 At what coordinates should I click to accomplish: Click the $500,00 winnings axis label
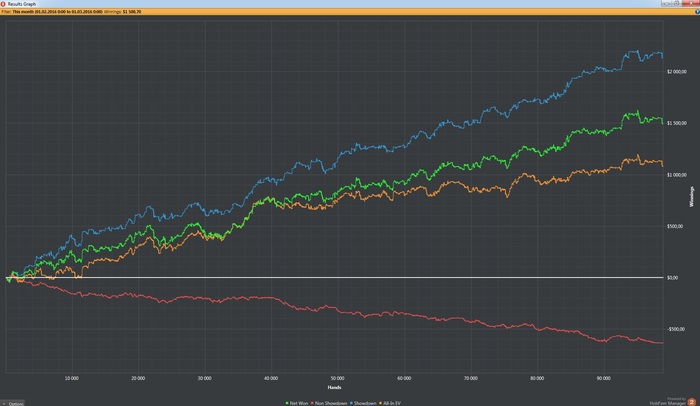pyautogui.click(x=675, y=226)
